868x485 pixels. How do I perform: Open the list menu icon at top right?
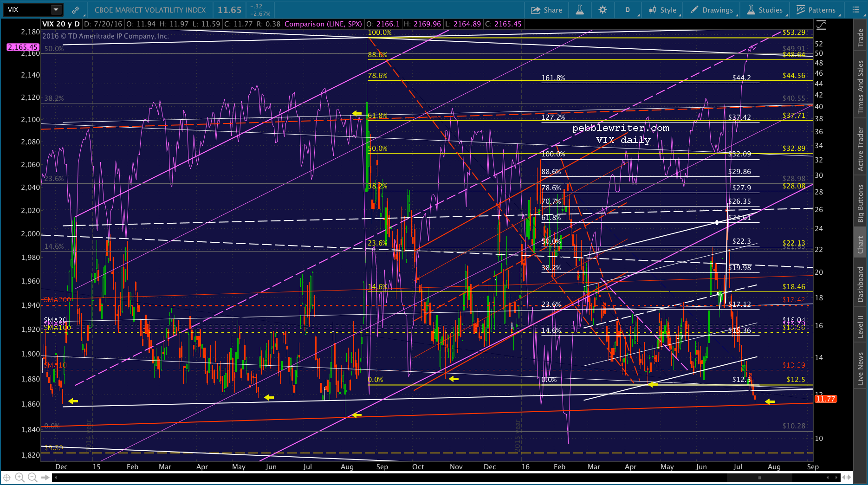pyautogui.click(x=856, y=10)
